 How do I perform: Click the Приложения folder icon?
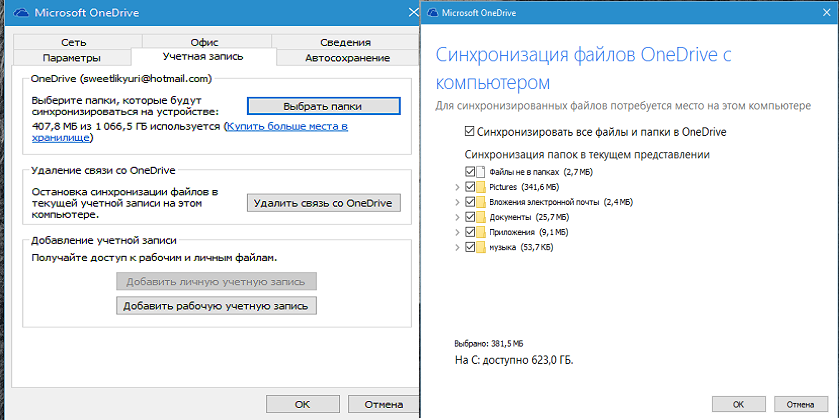point(481,232)
